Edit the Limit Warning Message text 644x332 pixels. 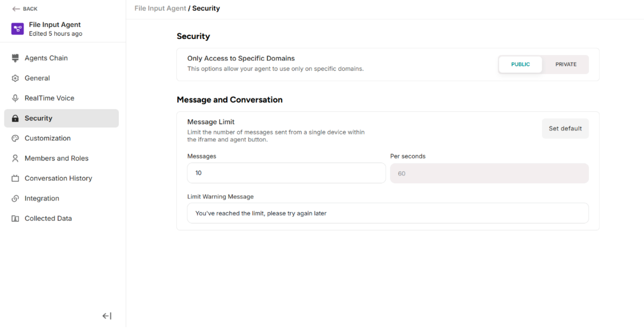click(x=388, y=213)
